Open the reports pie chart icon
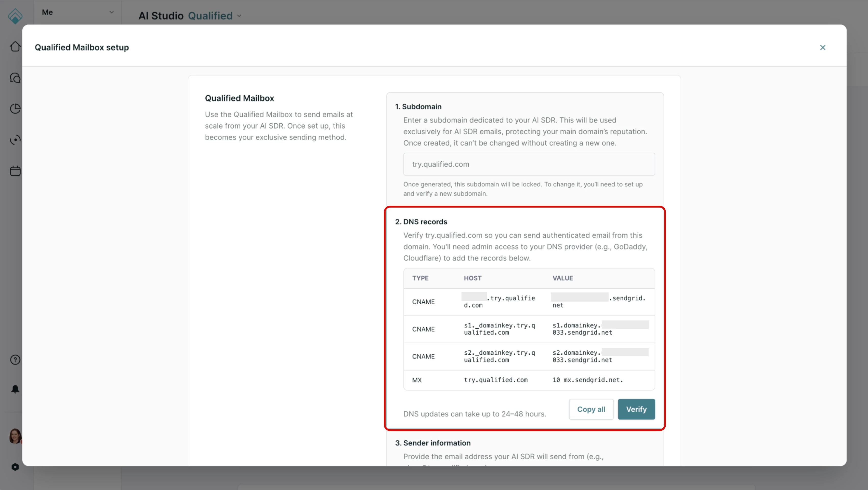This screenshot has height=490, width=868. click(x=15, y=109)
